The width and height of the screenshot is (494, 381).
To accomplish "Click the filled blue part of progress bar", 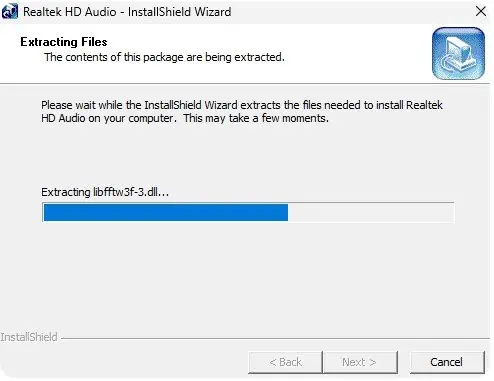I will [x=166, y=212].
